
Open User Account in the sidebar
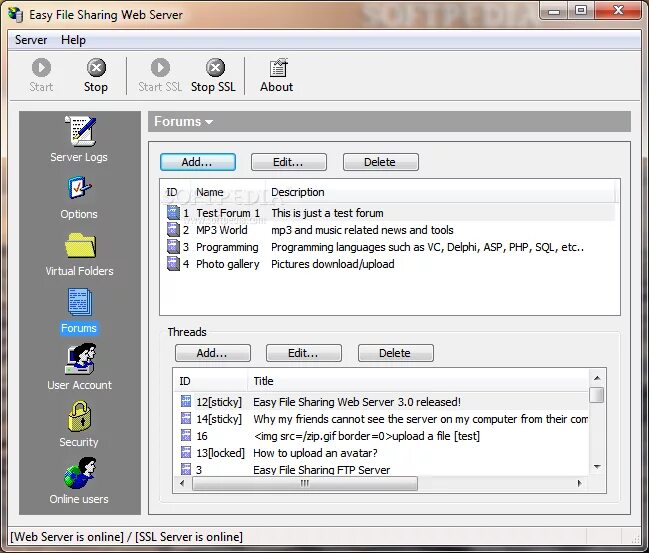tap(81, 358)
